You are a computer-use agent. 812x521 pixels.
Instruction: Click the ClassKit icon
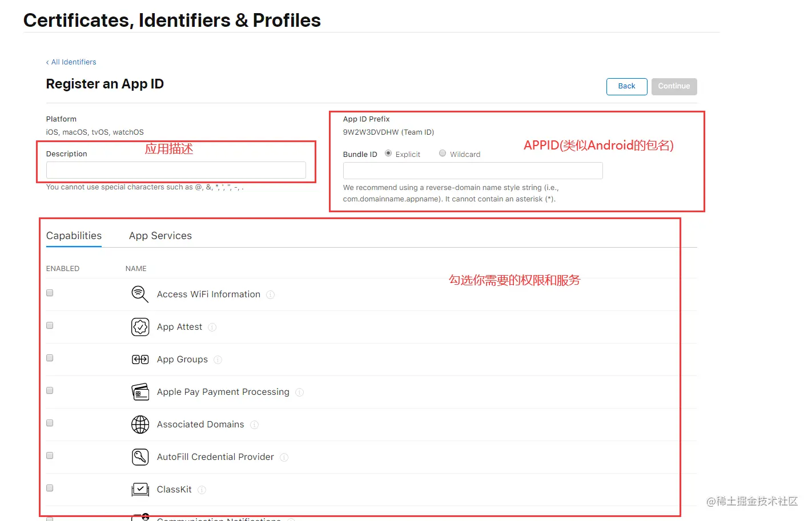coord(140,489)
